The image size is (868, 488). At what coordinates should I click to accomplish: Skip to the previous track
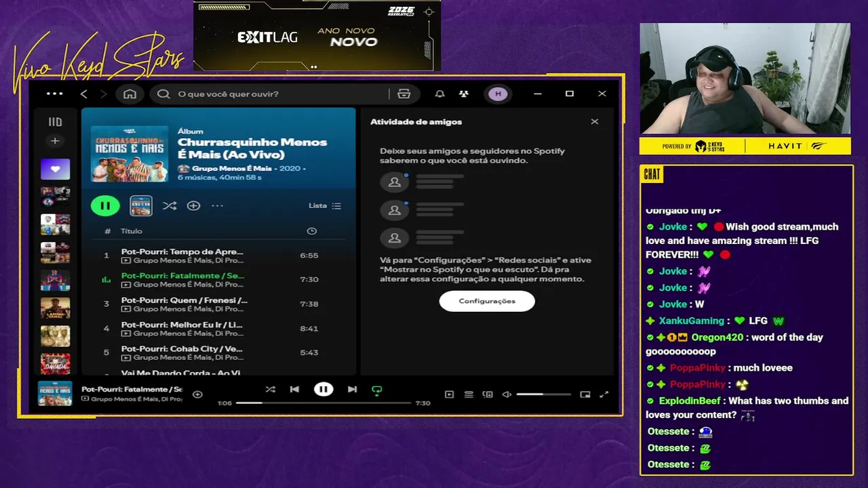click(294, 390)
